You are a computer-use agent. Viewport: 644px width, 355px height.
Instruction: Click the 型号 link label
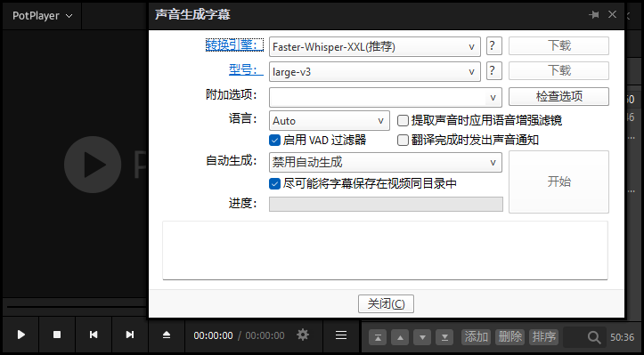coord(246,70)
